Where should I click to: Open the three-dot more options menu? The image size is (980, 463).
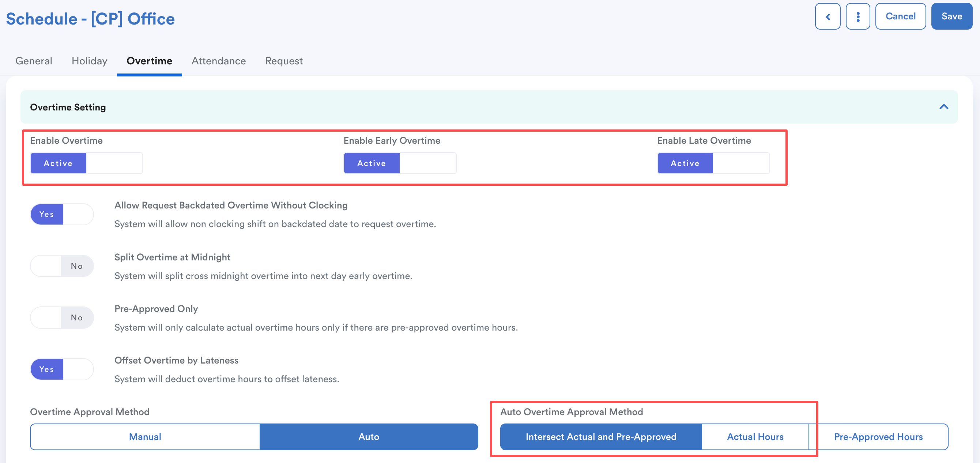point(857,16)
